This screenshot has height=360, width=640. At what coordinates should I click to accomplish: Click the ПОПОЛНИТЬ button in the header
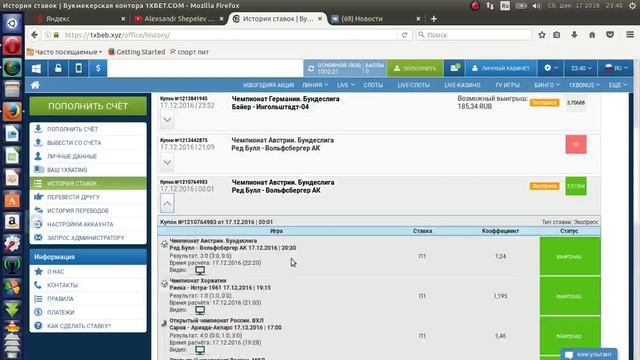pyautogui.click(x=415, y=68)
